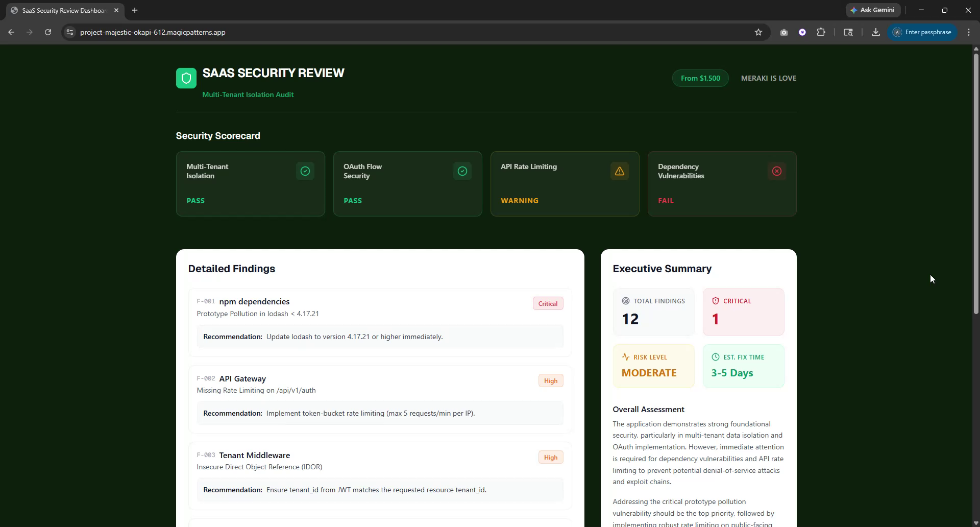Click the High badge on API Gateway finding
The height and width of the screenshot is (527, 980).
tap(551, 380)
